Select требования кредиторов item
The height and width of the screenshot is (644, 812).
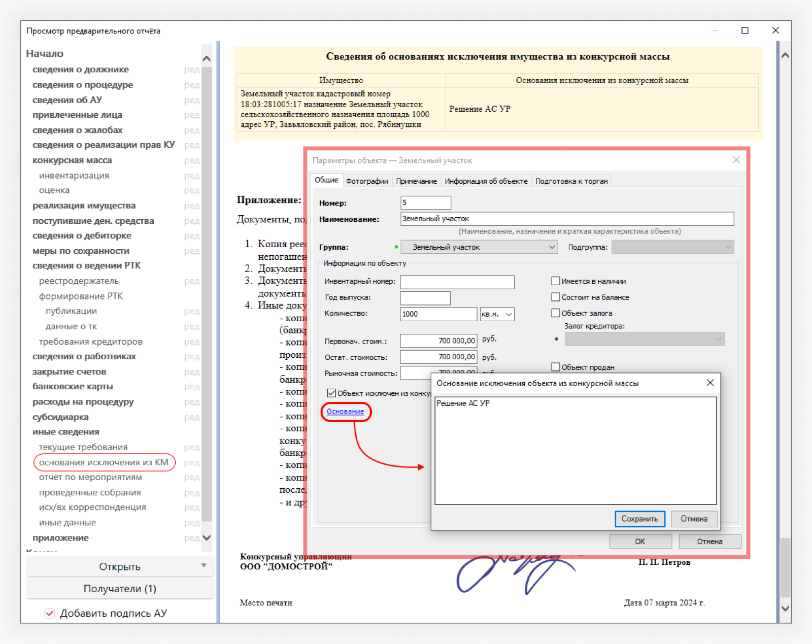pos(91,342)
